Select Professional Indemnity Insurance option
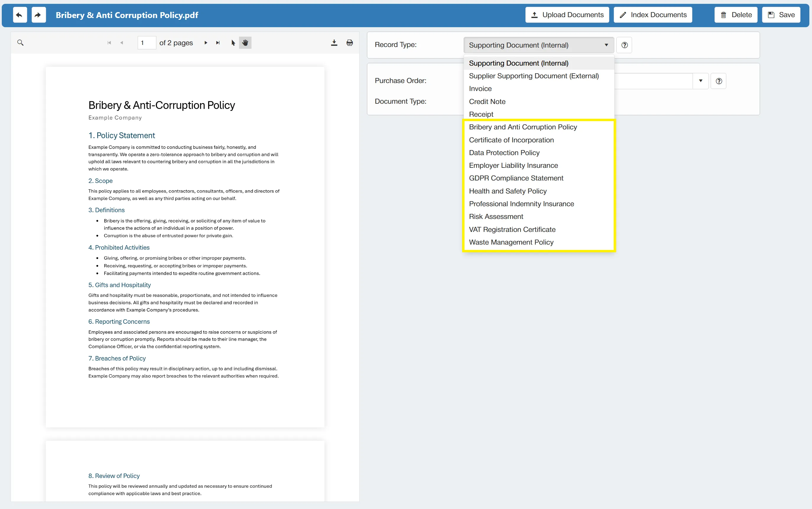The width and height of the screenshot is (812, 509). 539,204
